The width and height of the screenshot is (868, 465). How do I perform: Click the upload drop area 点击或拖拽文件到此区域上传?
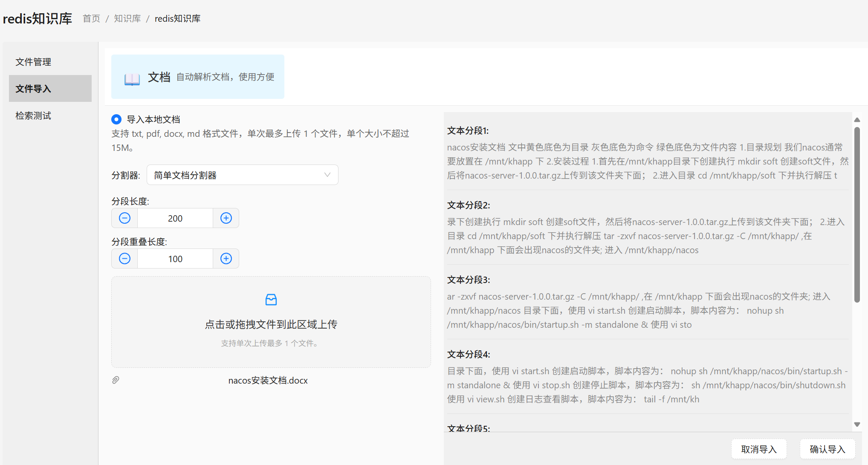coord(271,322)
